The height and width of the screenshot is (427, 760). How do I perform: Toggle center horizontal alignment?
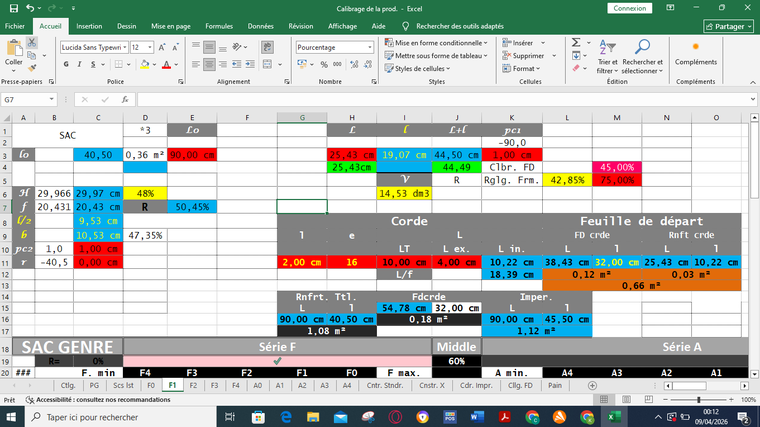point(209,64)
